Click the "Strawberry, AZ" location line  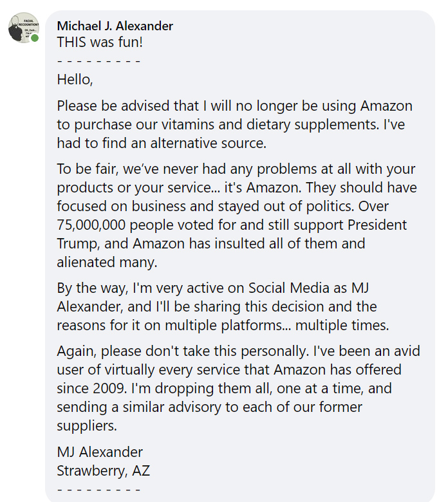[103, 470]
